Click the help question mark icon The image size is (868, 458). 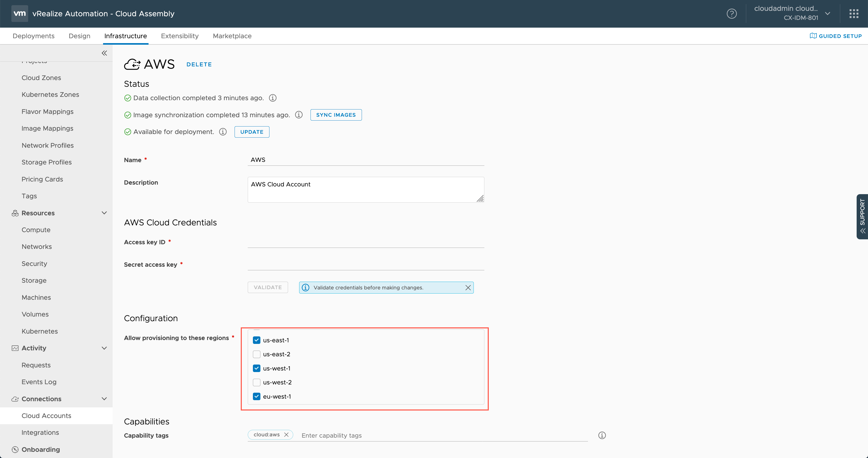coord(732,14)
